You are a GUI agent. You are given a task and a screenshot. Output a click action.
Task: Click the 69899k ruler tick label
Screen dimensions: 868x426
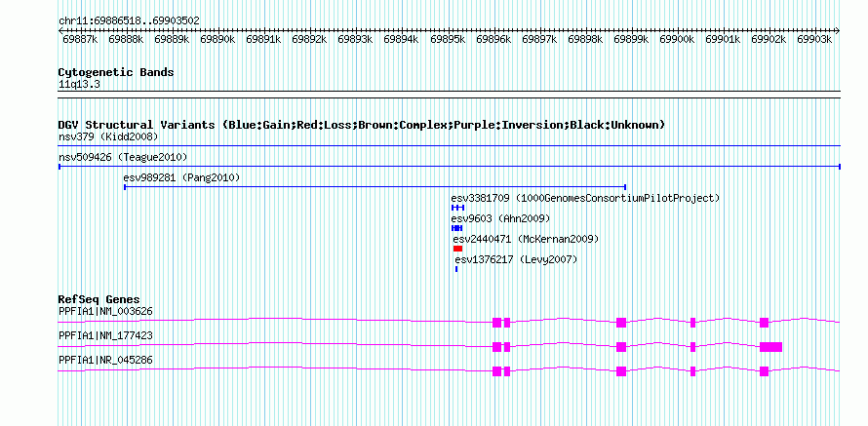tap(632, 40)
